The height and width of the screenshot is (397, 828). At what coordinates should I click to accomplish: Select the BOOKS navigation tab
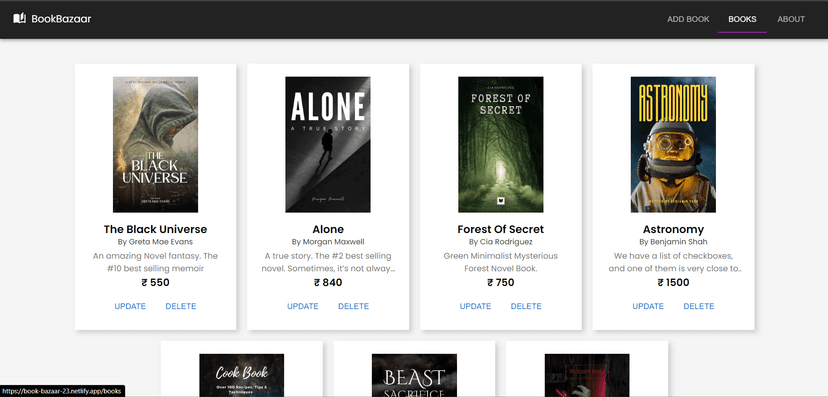coord(742,19)
